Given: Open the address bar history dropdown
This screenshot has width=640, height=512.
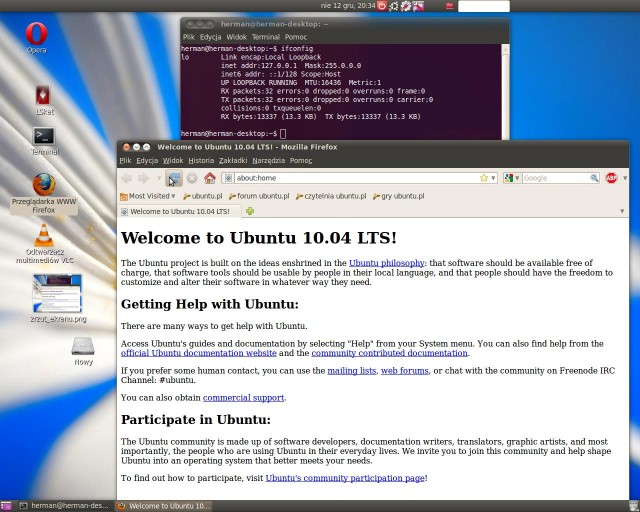Looking at the screenshot, I should click(x=493, y=178).
